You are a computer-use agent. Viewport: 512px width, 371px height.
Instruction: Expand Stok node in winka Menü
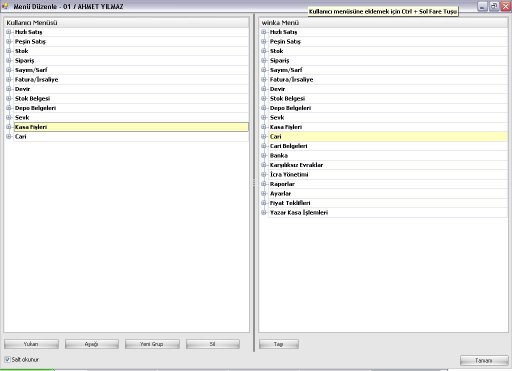point(264,51)
